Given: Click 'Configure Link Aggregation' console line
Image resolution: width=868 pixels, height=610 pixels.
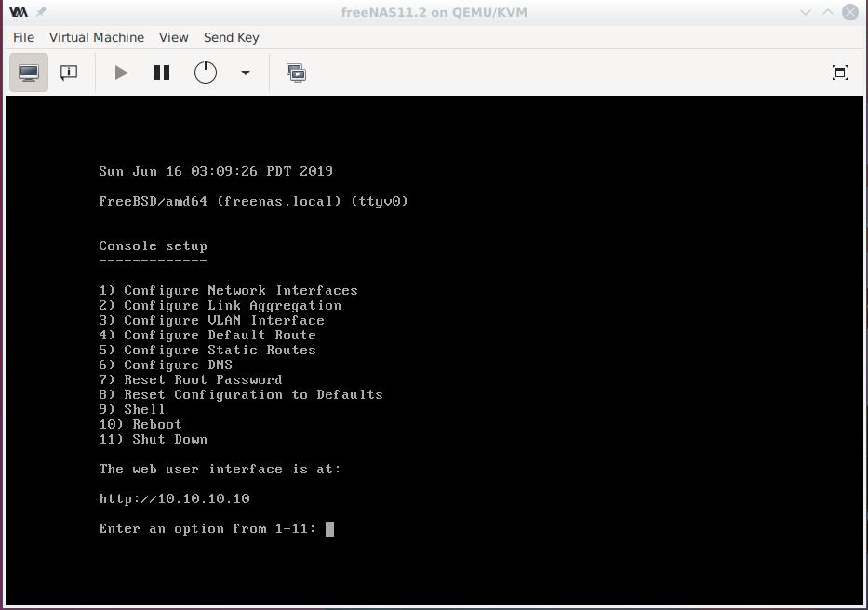Looking at the screenshot, I should (220, 306).
